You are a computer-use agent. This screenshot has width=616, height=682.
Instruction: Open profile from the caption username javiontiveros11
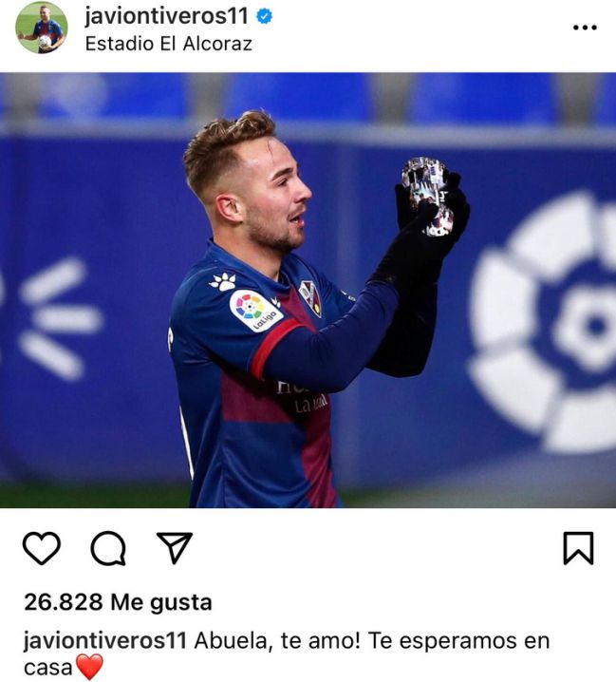105,640
